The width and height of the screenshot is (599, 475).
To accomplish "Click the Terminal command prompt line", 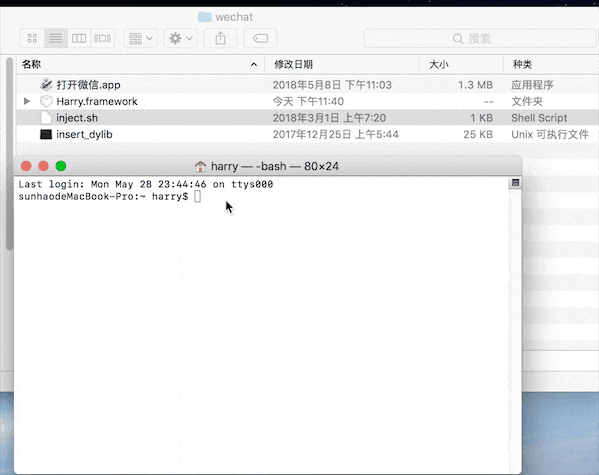I will 110,196.
